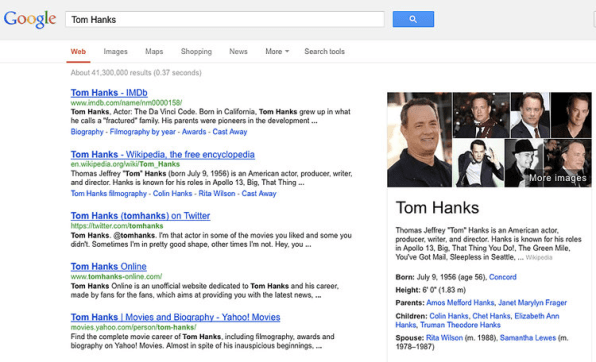This screenshot has height=362, width=596.
Task: Open the Tom Hanks - IMDb result
Action: [109, 93]
